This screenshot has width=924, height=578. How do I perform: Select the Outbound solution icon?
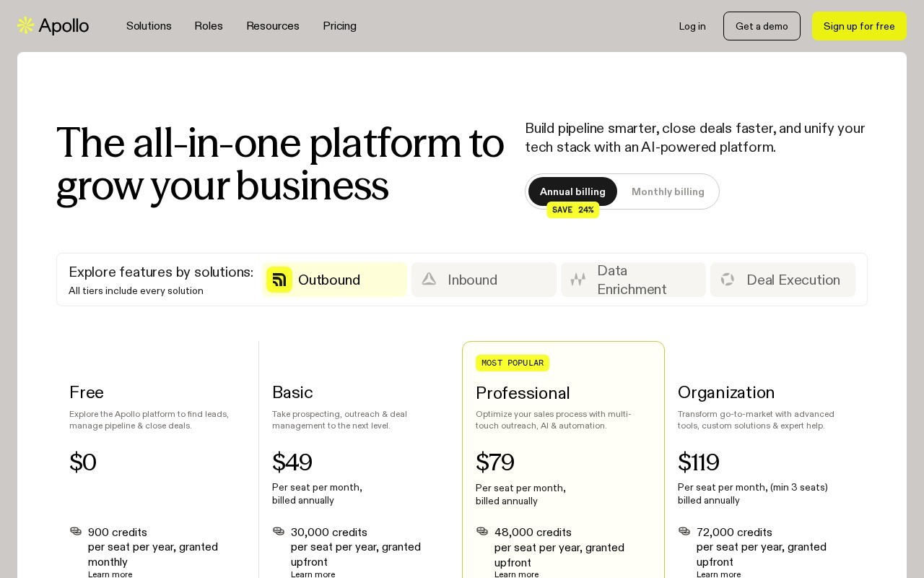[279, 280]
